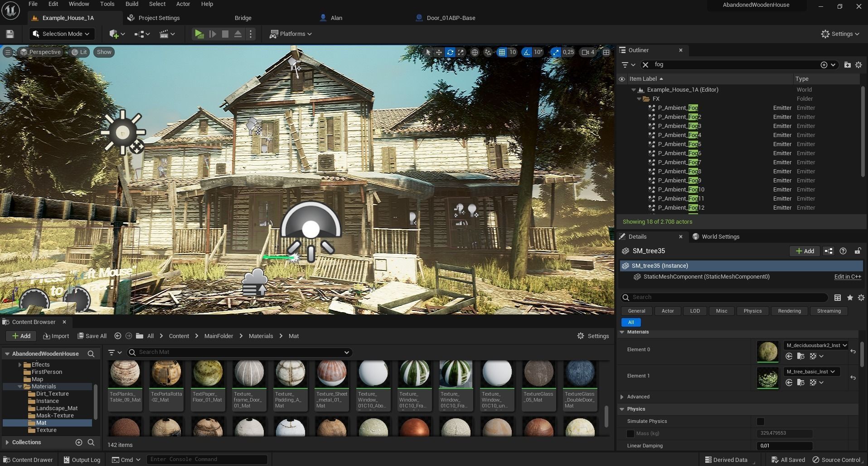Viewport: 868px width, 466px height.
Task: Click the Details property matrix table icon
Action: (838, 298)
